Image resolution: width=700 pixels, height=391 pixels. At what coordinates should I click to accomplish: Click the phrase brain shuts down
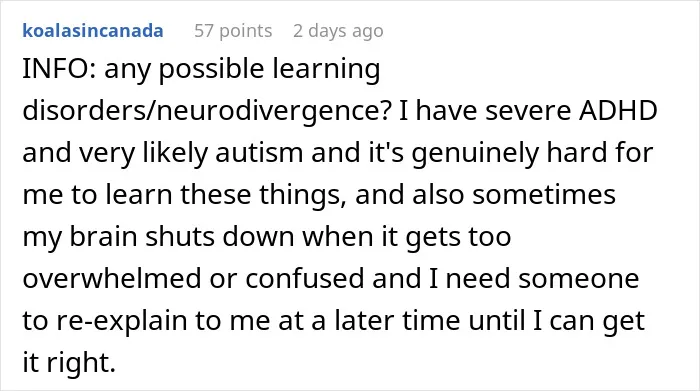click(x=182, y=237)
